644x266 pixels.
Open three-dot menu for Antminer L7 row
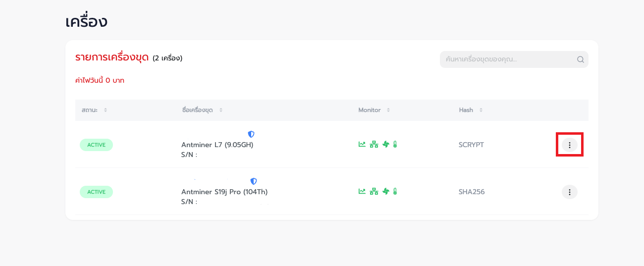[570, 145]
